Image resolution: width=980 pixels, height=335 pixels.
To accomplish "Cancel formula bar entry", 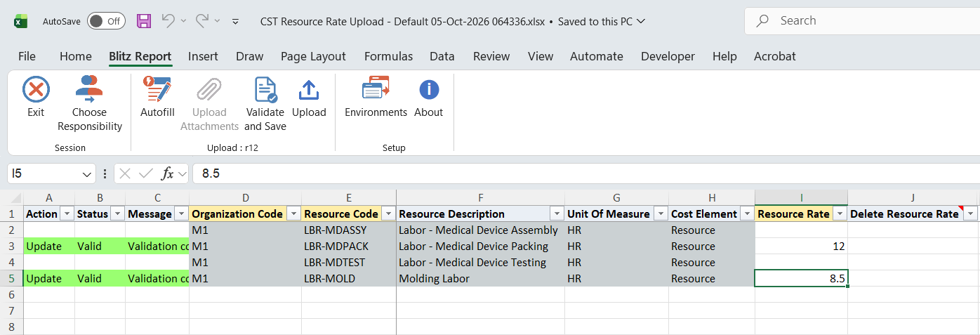I will tap(125, 173).
